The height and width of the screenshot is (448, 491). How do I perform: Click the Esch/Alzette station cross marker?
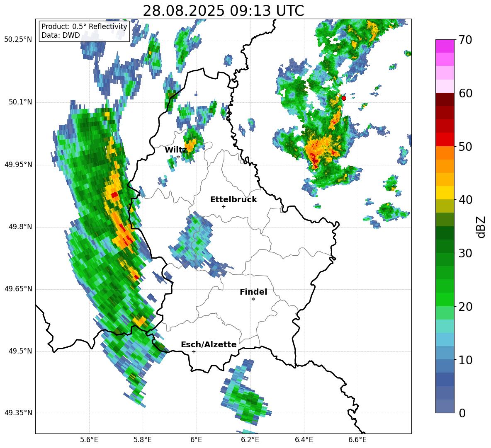194,351
